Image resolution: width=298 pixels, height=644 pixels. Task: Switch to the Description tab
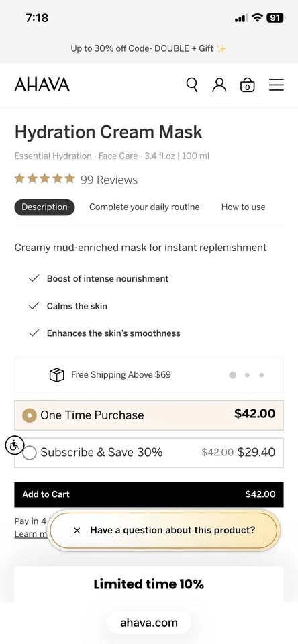(x=44, y=207)
